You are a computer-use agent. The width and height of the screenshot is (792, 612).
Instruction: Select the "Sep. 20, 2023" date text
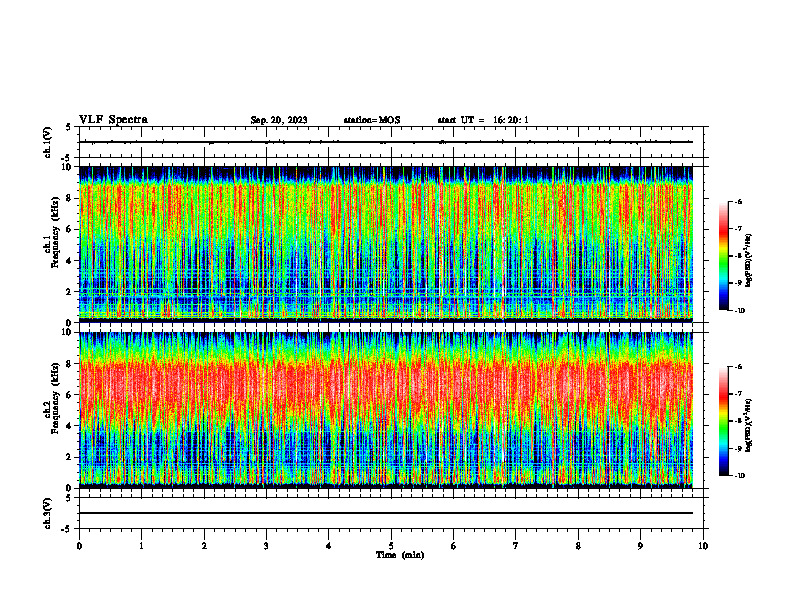point(279,120)
